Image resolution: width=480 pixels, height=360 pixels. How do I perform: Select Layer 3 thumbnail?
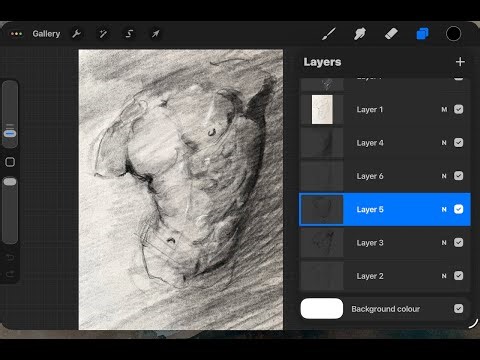click(322, 243)
